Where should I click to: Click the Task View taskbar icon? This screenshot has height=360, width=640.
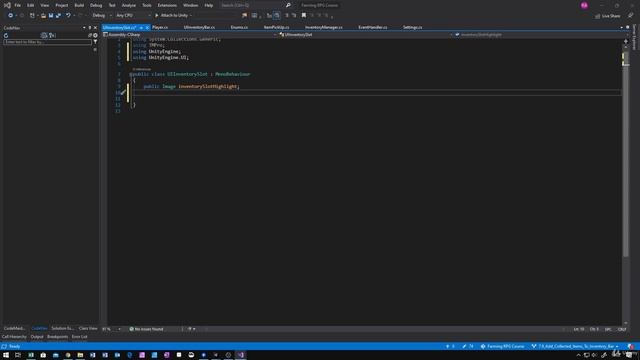[x=18, y=355]
